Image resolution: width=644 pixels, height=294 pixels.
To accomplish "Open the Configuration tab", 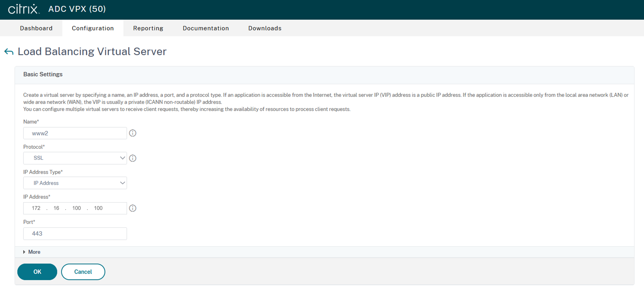I will click(x=93, y=28).
